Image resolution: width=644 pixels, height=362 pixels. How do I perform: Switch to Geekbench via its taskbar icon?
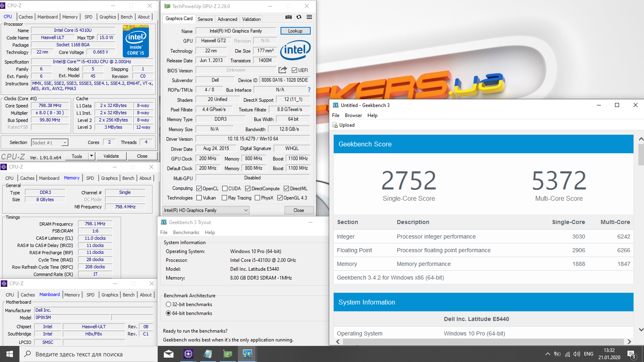[x=247, y=354]
